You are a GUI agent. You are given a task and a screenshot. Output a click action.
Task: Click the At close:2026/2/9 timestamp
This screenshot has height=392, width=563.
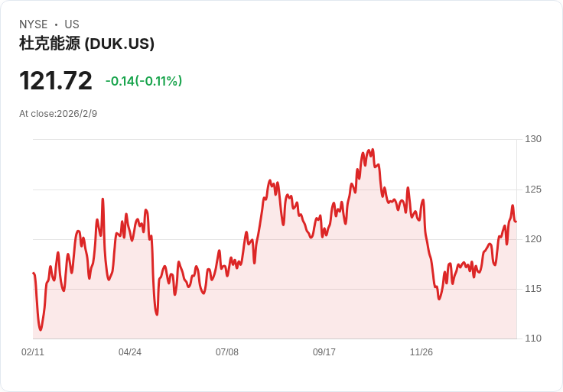[58, 114]
